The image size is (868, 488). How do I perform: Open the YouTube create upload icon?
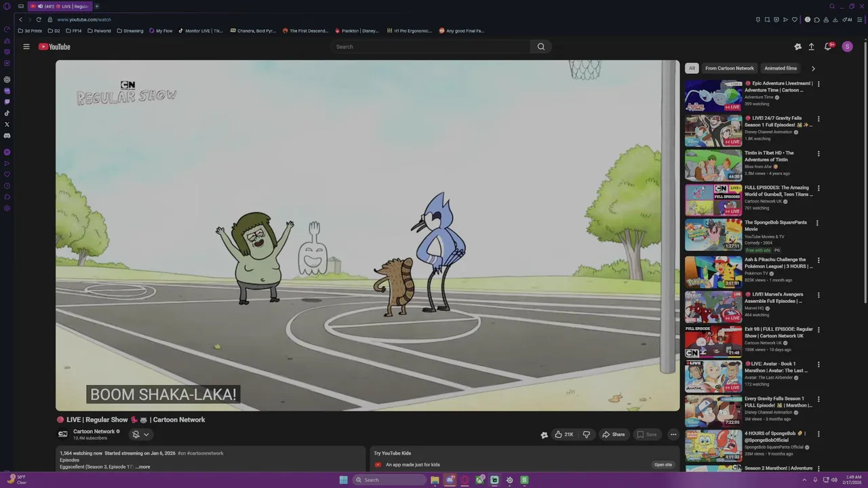811,47
